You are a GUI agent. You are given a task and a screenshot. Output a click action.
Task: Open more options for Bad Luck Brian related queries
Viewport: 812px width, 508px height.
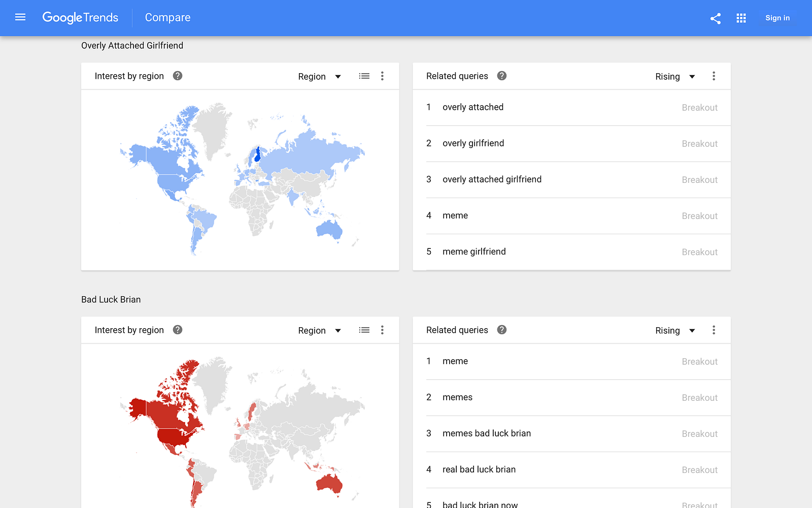point(714,330)
